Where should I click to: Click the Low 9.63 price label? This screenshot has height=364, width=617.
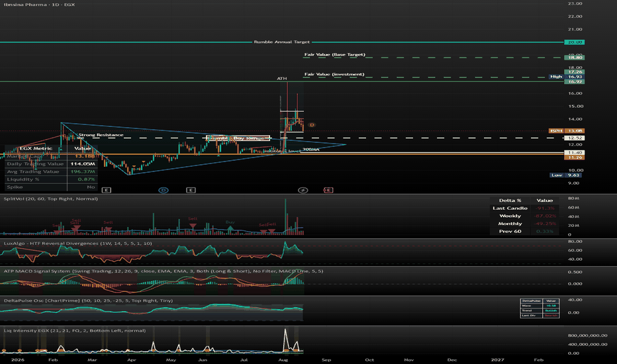pos(566,175)
